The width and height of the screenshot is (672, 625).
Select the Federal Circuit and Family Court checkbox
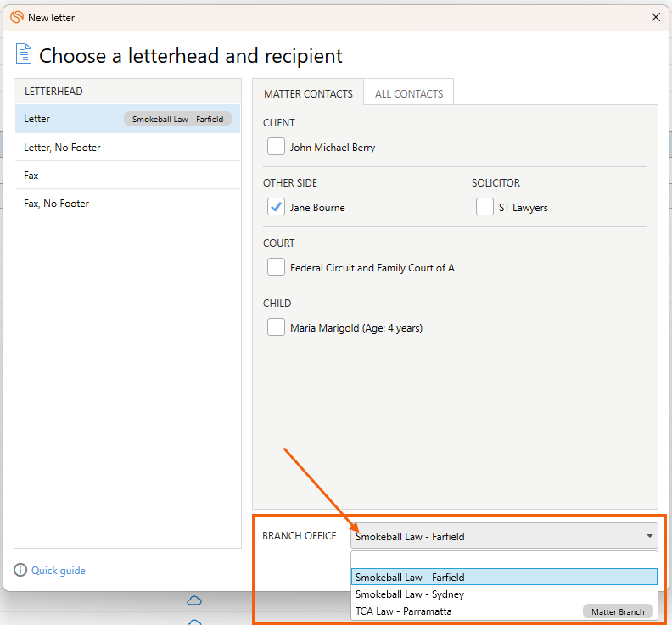pyautogui.click(x=276, y=267)
